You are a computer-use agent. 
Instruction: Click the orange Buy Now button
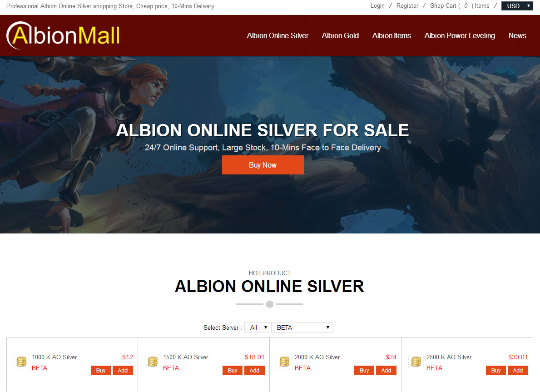click(x=263, y=165)
